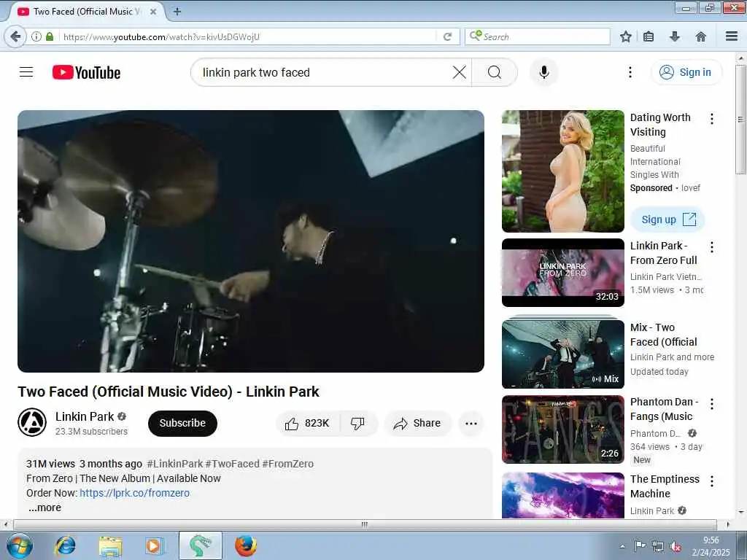Open Windows Explorer folder on taskbar

pyautogui.click(x=111, y=545)
